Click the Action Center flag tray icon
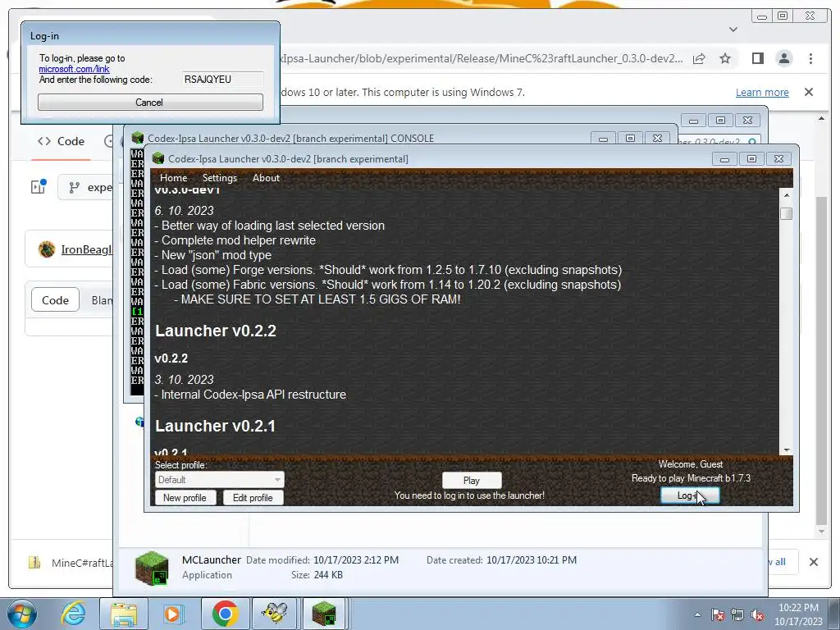Image resolution: width=840 pixels, height=630 pixels. [x=718, y=614]
